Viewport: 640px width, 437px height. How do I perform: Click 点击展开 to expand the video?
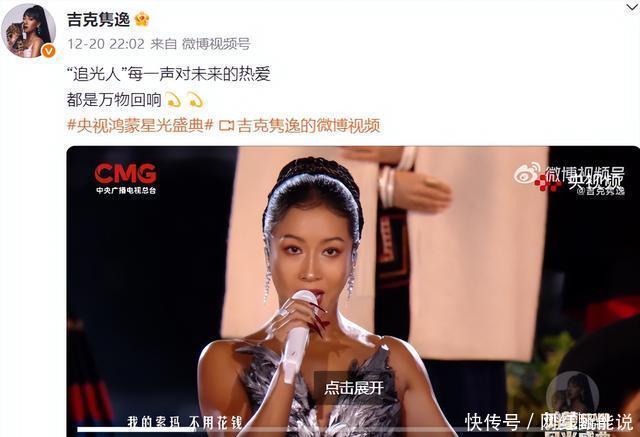[354, 388]
